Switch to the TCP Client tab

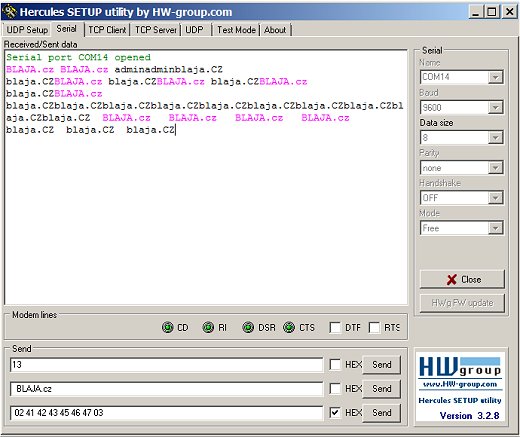(107, 30)
